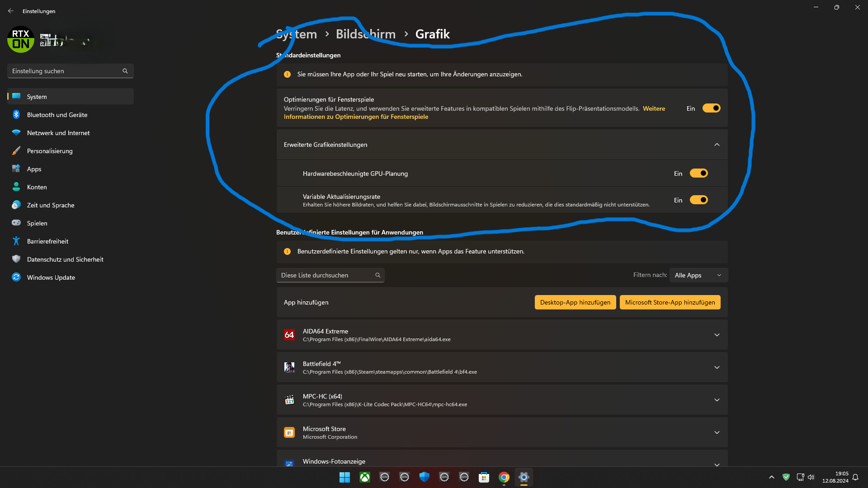Click Windows Settings gear in taskbar
The image size is (868, 488).
pyautogui.click(x=524, y=477)
